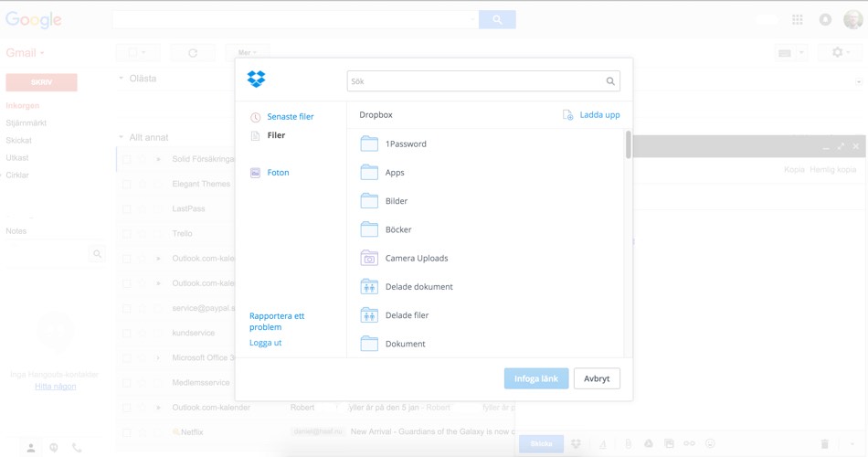868x457 pixels.
Task: Click the Dropbox logo in the dialog
Action: tap(257, 80)
